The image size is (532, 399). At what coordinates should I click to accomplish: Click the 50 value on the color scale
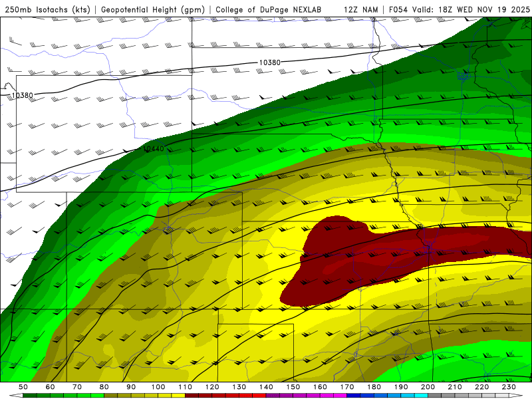pyautogui.click(x=23, y=387)
